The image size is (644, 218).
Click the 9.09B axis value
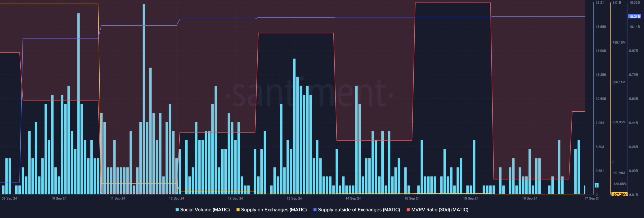pos(633,171)
